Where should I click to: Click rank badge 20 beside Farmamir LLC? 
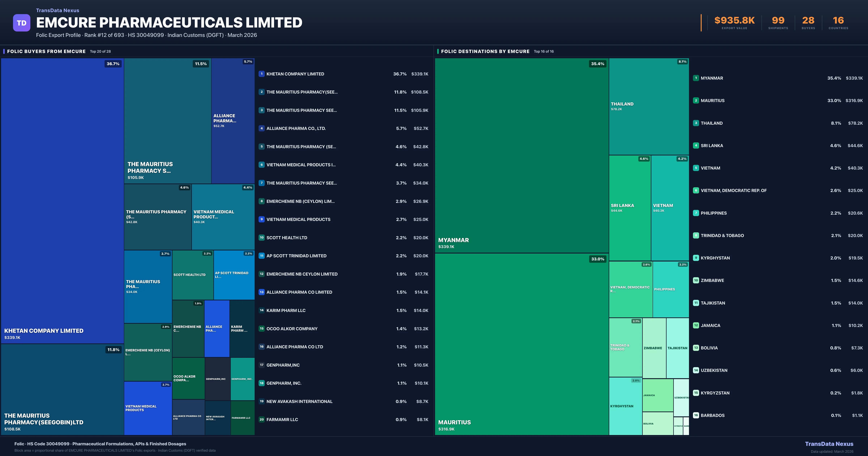coord(261,420)
